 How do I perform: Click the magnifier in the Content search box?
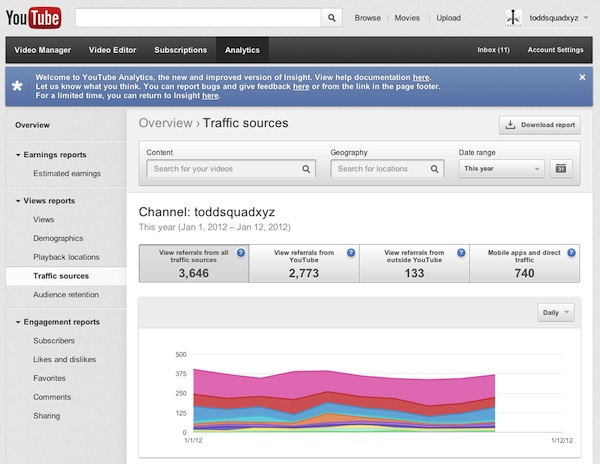click(306, 169)
